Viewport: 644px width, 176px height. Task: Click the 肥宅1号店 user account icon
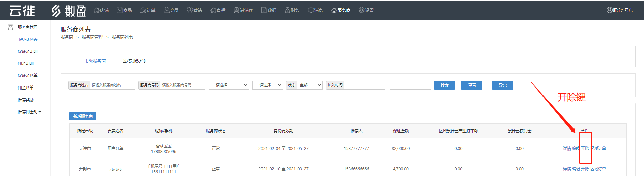point(609,10)
